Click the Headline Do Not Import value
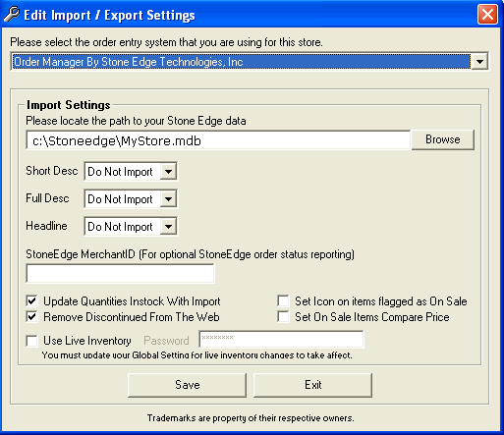 (121, 227)
